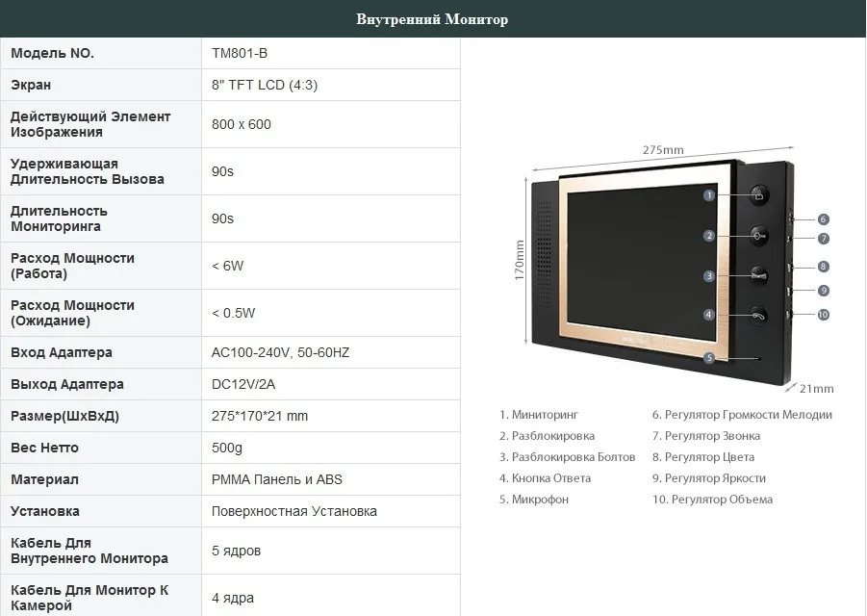Click callout number 3 on the diagram
867x616 pixels.
709,276
